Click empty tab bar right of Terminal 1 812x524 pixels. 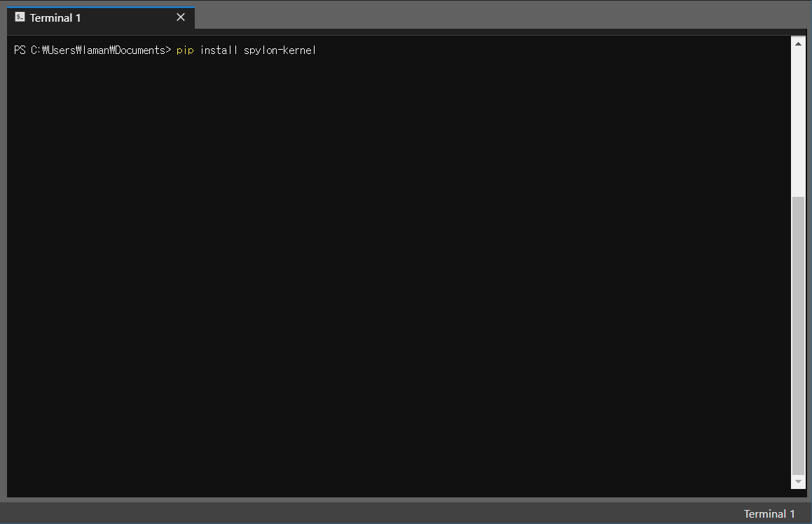490,18
